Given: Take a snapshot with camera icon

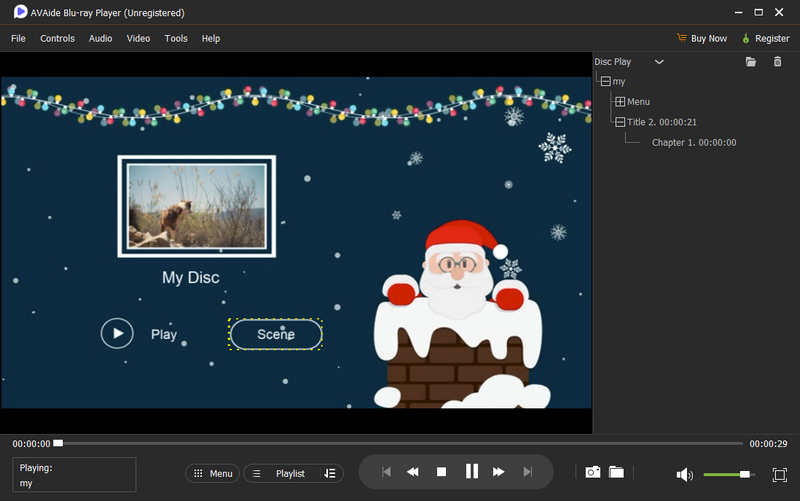Looking at the screenshot, I should (592, 472).
